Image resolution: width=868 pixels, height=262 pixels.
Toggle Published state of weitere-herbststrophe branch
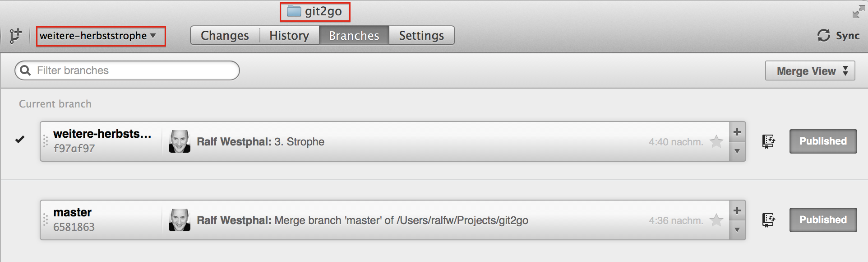(823, 141)
